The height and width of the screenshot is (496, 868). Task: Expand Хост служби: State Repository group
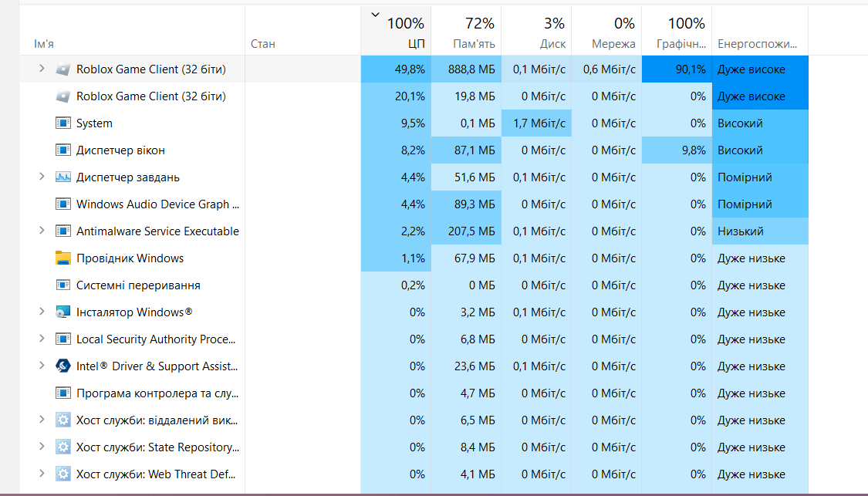[x=42, y=447]
